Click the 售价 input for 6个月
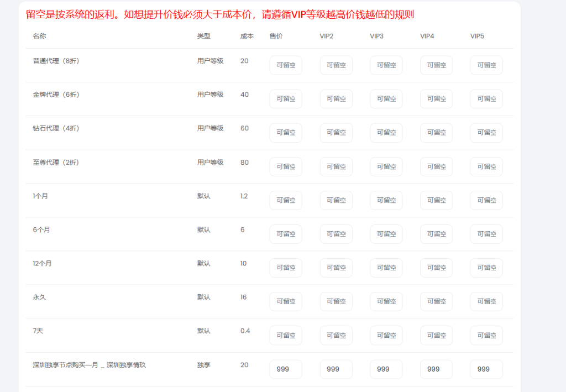Screen dimensions: 566x392 285,234
